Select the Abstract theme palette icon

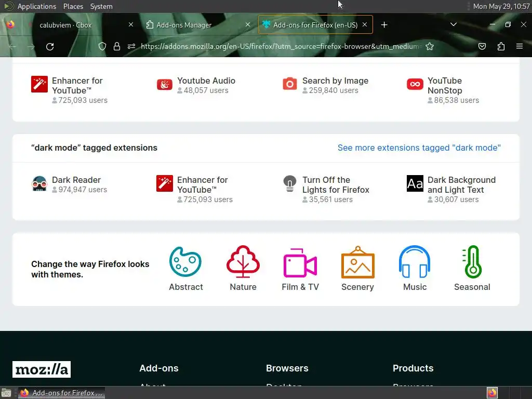tap(185, 262)
